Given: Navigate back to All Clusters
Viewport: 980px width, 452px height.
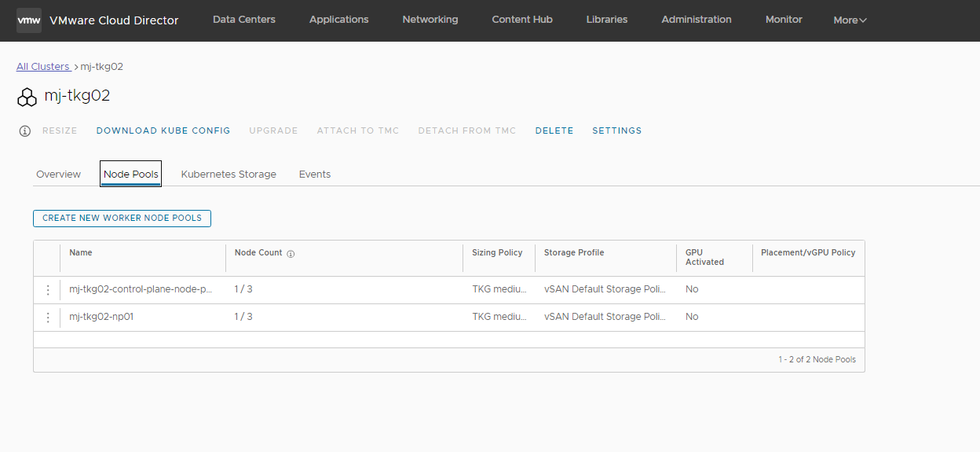Looking at the screenshot, I should (x=43, y=67).
